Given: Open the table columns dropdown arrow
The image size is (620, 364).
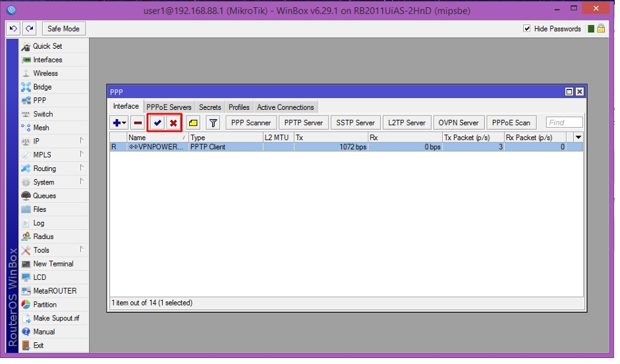Looking at the screenshot, I should point(578,138).
